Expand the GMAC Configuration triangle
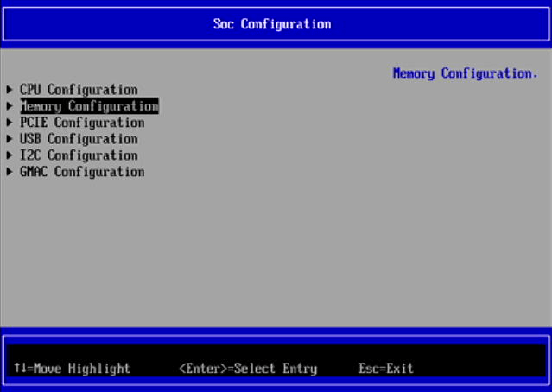 (10, 172)
